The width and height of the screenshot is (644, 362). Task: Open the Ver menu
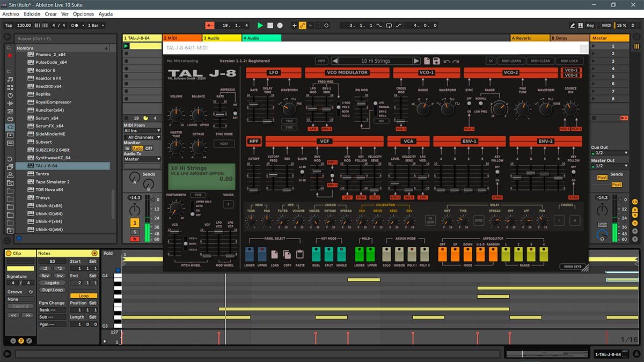pyautogui.click(x=65, y=14)
